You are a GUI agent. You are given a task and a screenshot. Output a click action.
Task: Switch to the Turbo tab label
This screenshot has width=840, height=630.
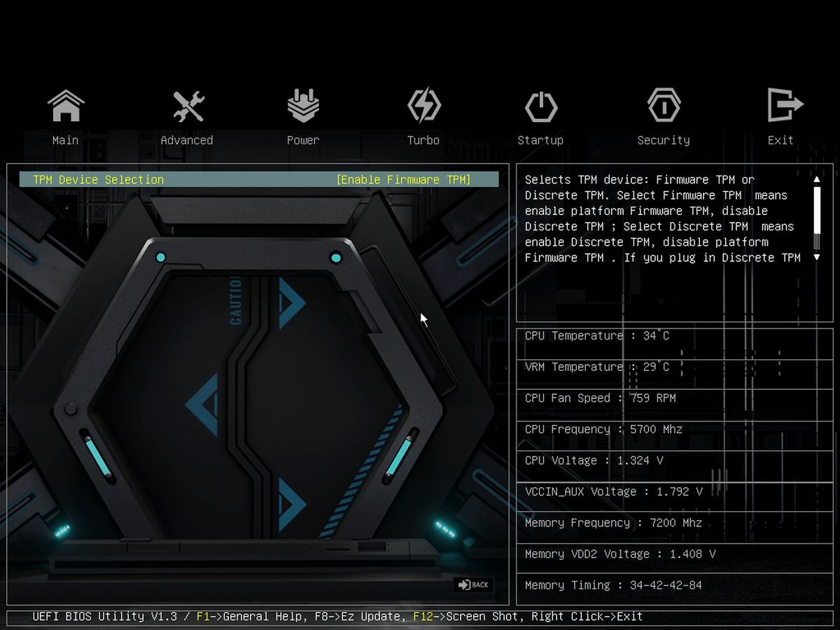point(423,140)
